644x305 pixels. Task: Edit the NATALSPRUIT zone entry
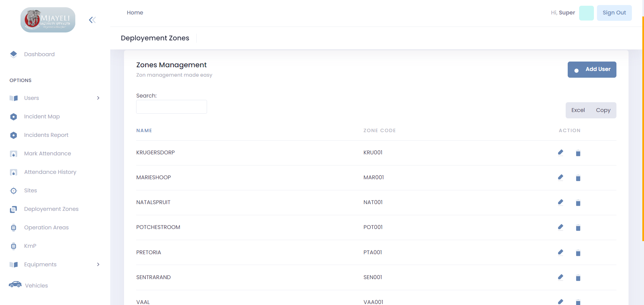click(x=560, y=202)
